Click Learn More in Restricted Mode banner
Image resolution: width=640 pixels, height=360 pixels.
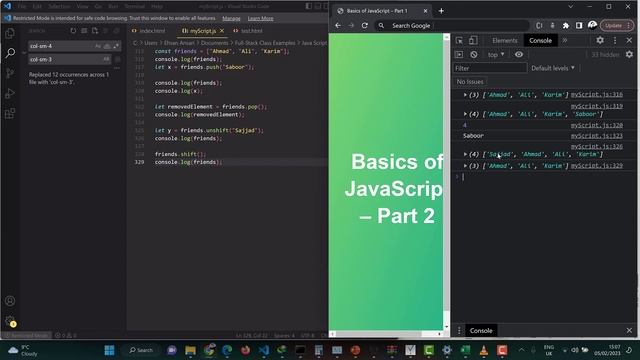260,18
